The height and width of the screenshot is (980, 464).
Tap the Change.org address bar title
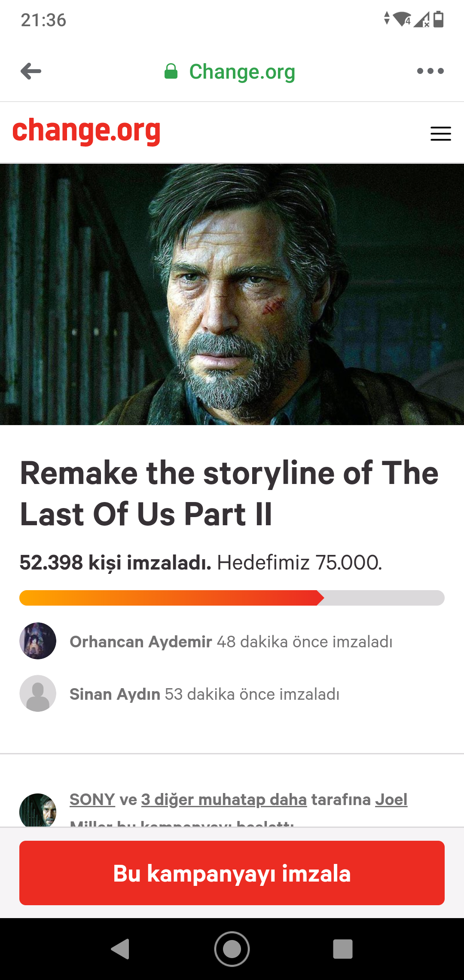[242, 72]
